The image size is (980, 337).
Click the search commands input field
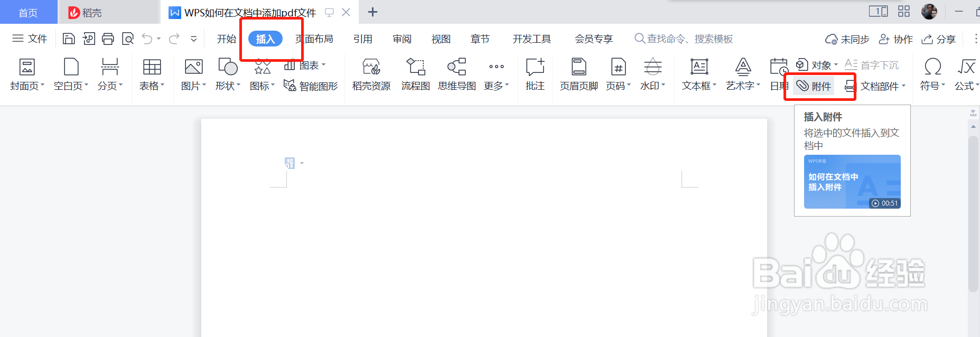coord(684,39)
